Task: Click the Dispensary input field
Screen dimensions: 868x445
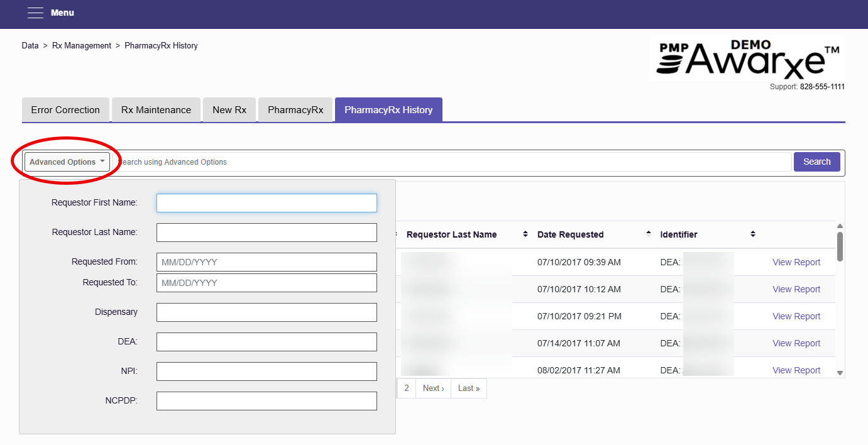Action: [x=266, y=312]
